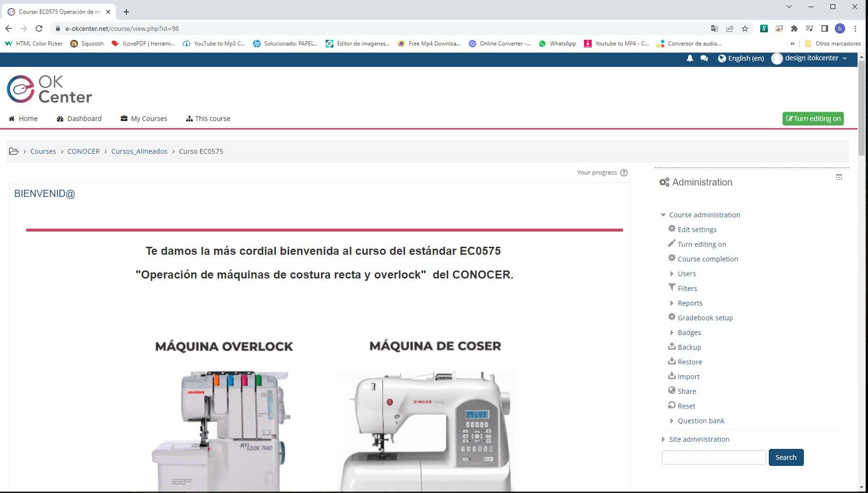The height and width of the screenshot is (493, 868).
Task: Open the messages chat bubble icon
Action: pyautogui.click(x=704, y=58)
